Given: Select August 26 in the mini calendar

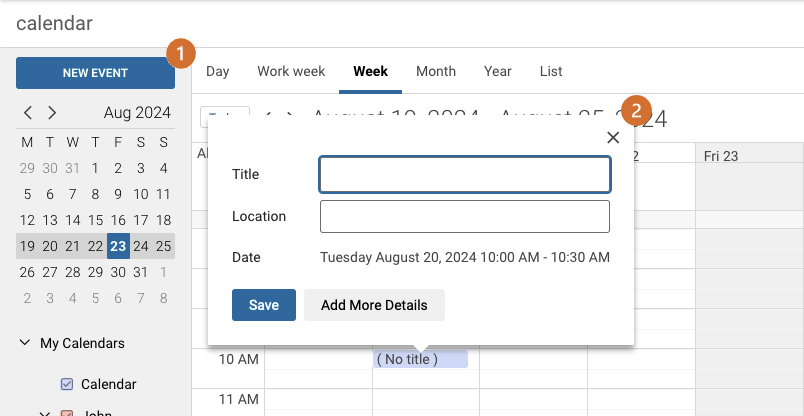Looking at the screenshot, I should point(27,272).
